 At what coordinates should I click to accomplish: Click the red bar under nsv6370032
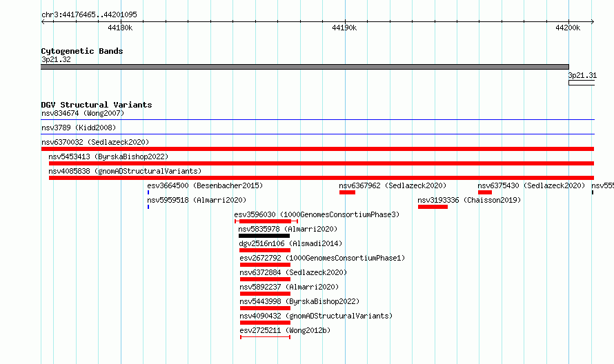point(317,149)
